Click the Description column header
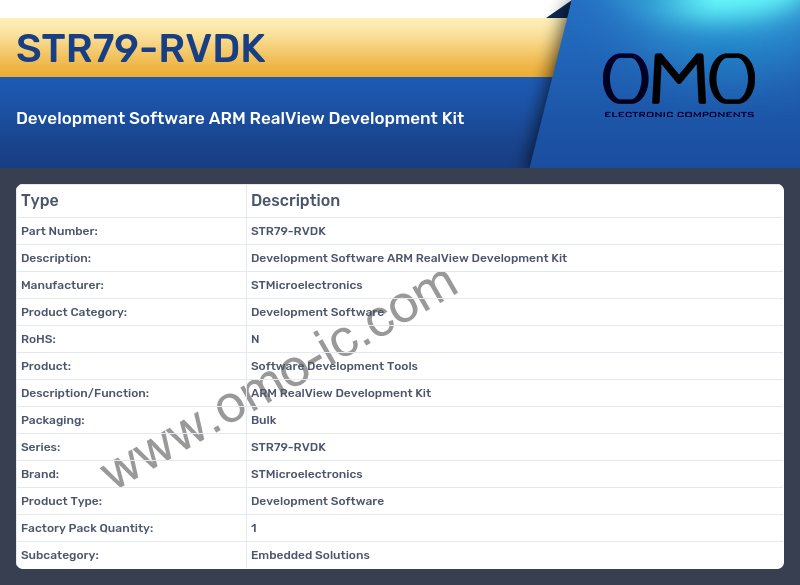 coord(295,201)
